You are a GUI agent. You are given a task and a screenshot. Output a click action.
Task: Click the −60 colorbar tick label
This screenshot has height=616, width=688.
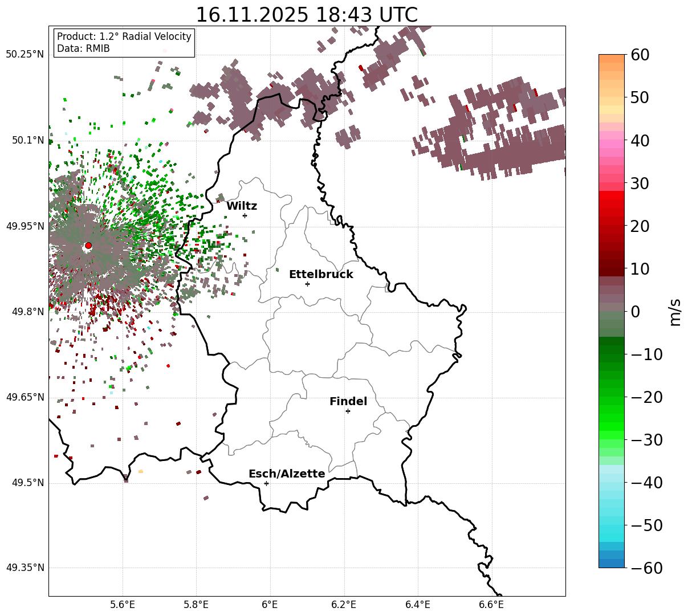pyautogui.click(x=646, y=568)
